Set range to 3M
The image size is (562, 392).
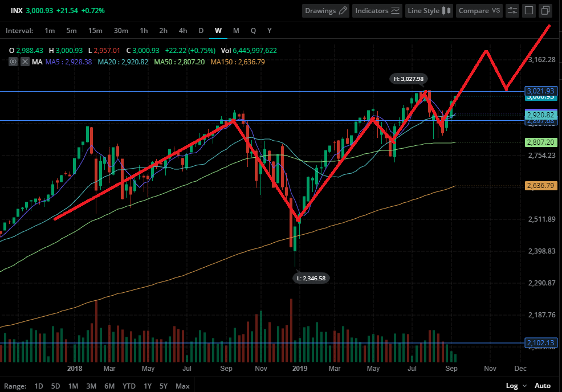point(91,386)
